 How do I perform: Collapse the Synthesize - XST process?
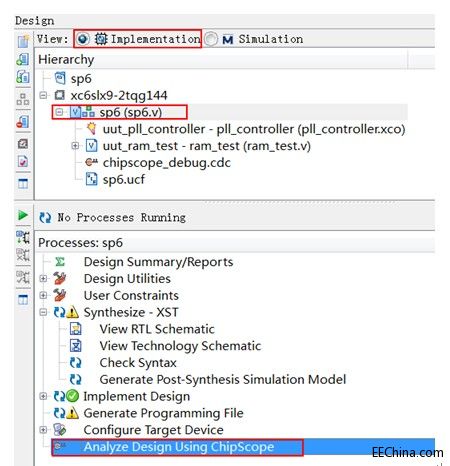pos(43,312)
